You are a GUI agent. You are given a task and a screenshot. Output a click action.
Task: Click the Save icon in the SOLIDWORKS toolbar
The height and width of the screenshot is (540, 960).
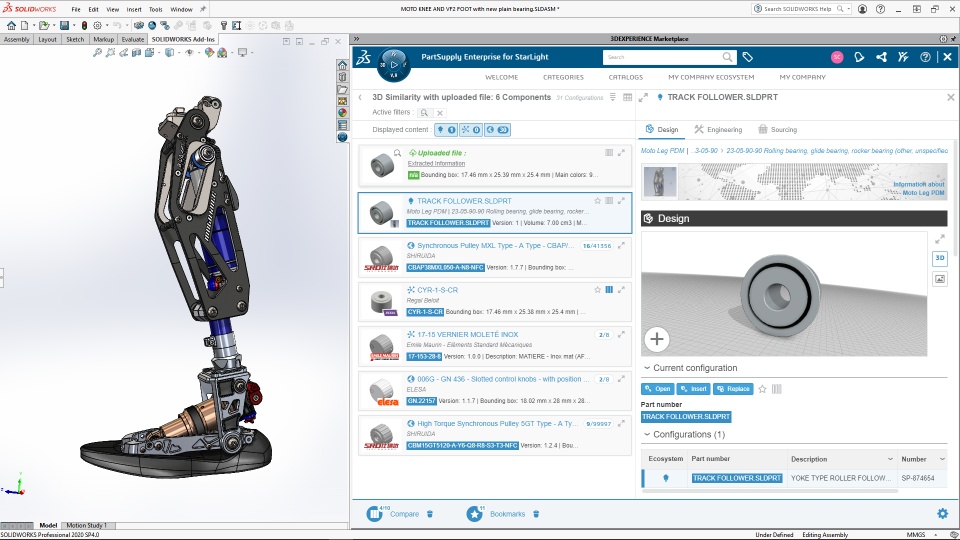coord(64,25)
